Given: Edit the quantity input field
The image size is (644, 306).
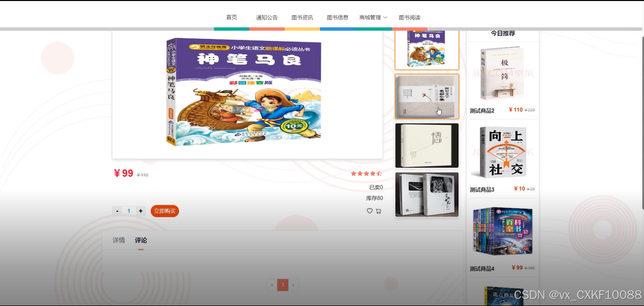Looking at the screenshot, I should (129, 211).
